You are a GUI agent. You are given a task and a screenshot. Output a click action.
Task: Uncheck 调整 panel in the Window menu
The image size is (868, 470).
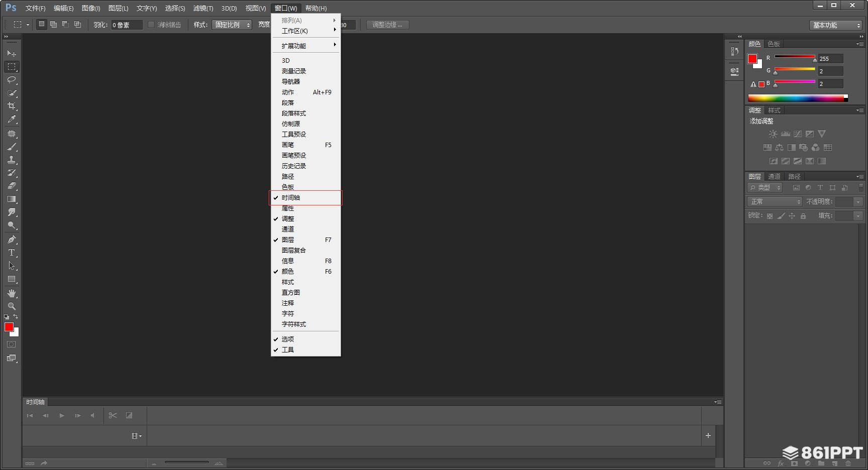305,218
